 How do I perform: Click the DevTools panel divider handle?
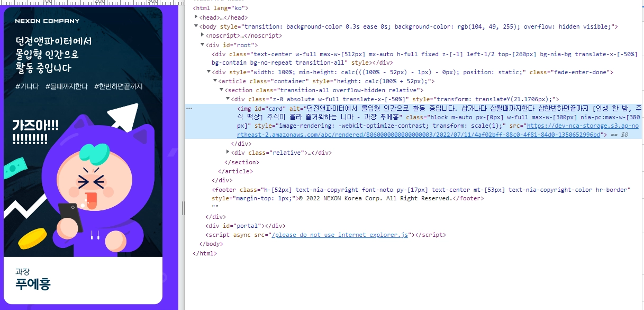[x=183, y=208]
